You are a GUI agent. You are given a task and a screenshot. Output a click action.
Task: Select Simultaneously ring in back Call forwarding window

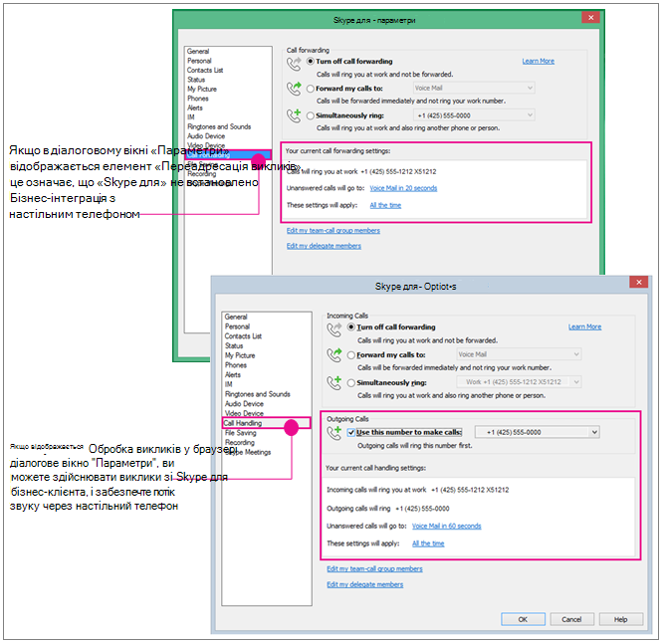click(311, 115)
